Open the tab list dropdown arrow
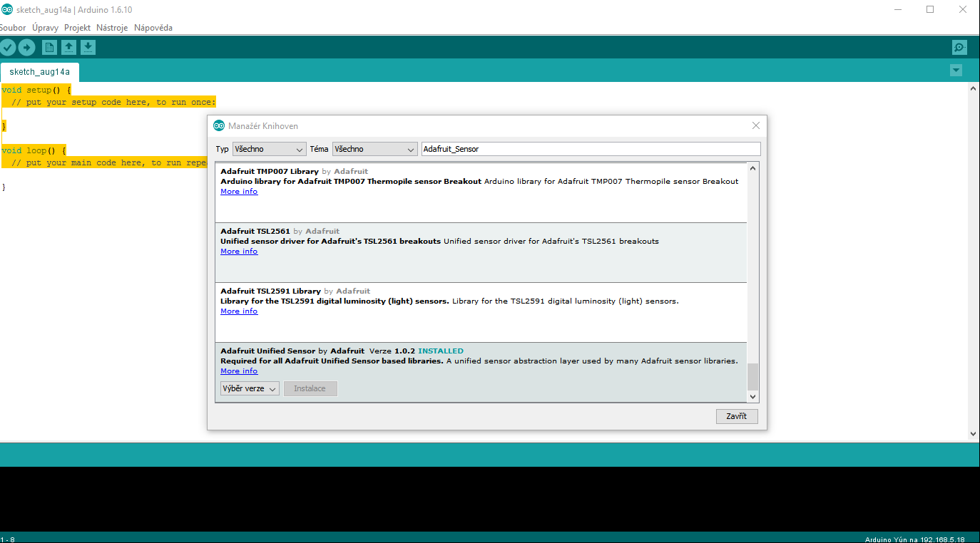This screenshot has width=980, height=543. [x=956, y=71]
